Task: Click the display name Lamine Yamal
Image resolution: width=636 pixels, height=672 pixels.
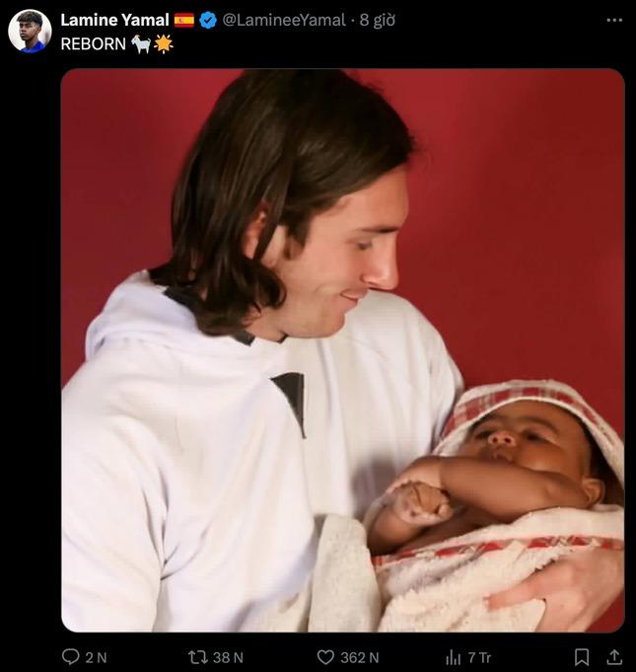Action: coord(114,20)
